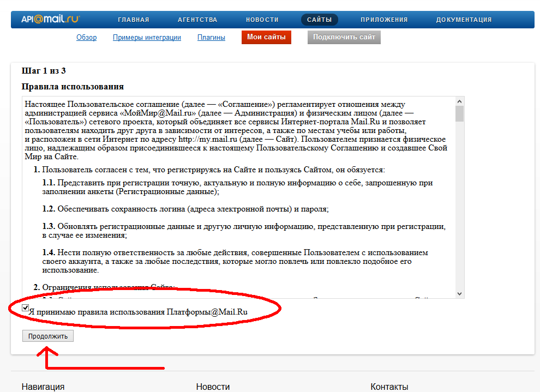This screenshot has height=392, width=540.
Task: Click rule 1.2 about login and password
Action: point(185,209)
